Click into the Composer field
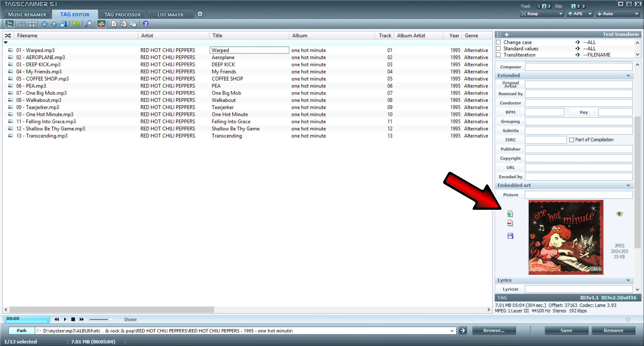Screen dimensions: 644x346 579,67
